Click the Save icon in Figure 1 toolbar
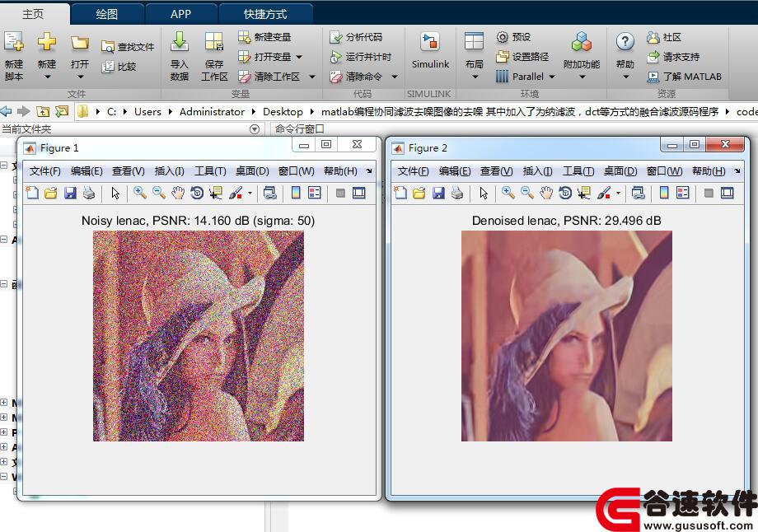The image size is (758, 532). tap(70, 193)
